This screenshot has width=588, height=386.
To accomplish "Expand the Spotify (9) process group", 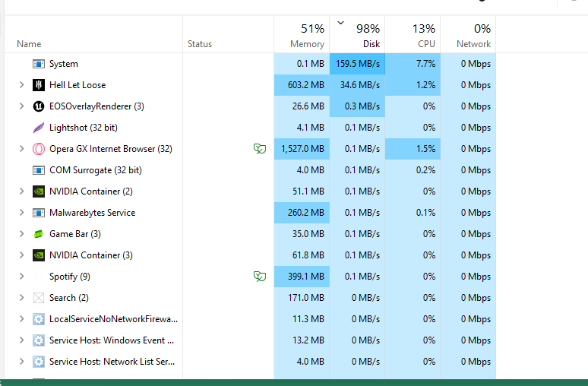I will (x=22, y=277).
